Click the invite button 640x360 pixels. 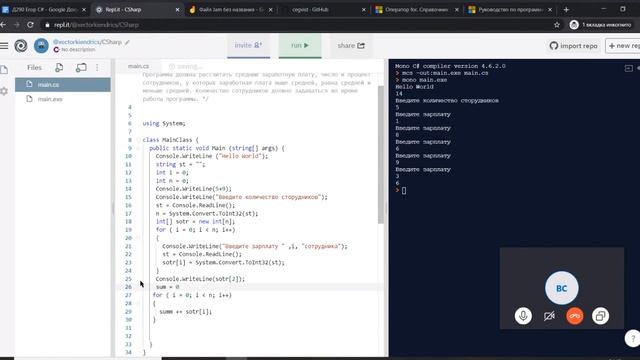[248, 45]
